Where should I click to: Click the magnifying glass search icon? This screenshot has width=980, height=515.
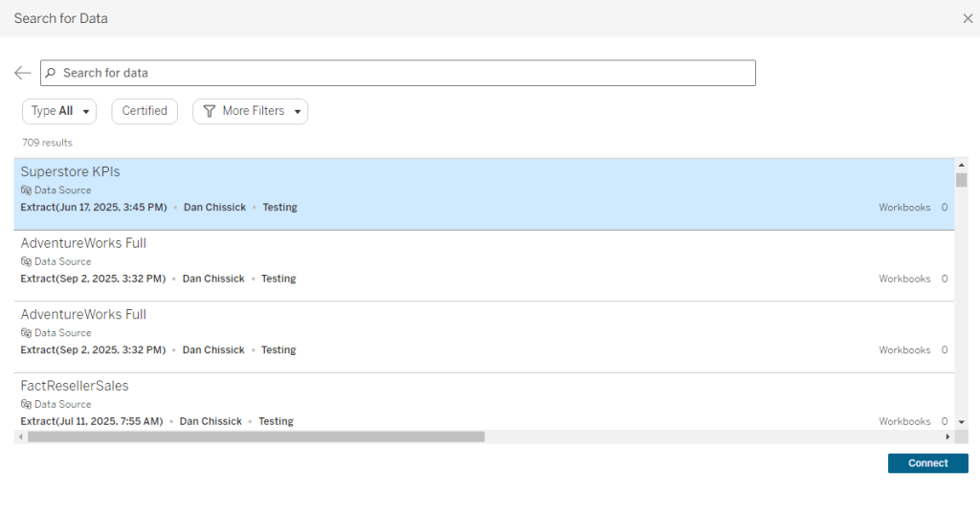point(52,74)
